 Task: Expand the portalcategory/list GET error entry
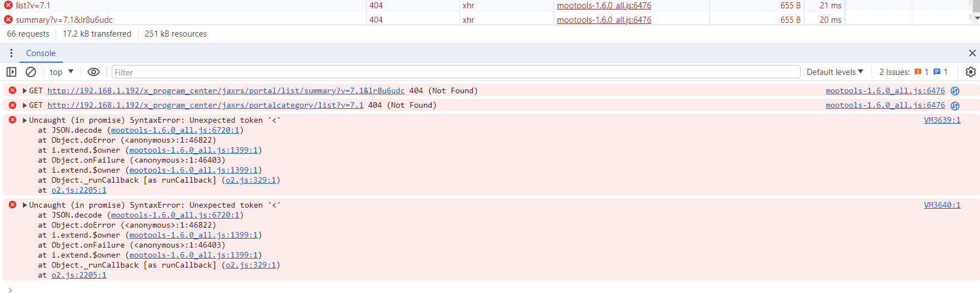click(x=24, y=105)
